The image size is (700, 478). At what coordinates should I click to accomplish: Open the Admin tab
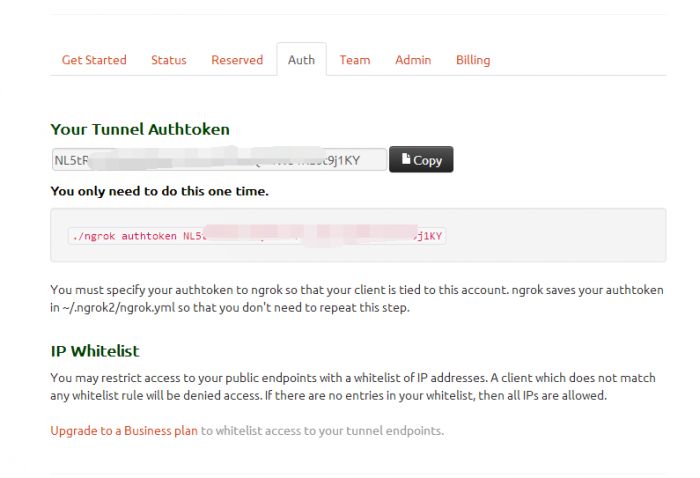(413, 60)
